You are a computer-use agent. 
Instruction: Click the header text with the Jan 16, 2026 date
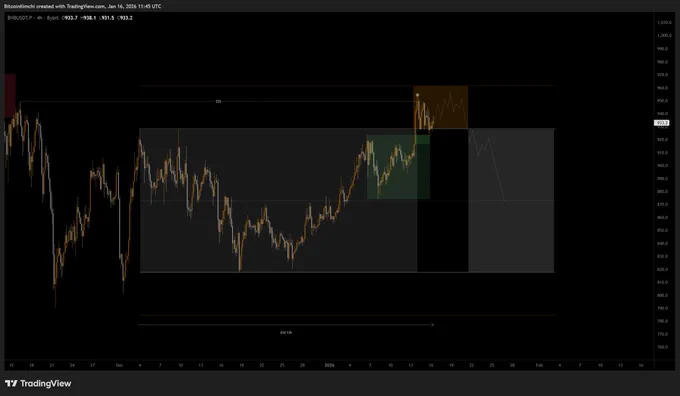coord(82,6)
